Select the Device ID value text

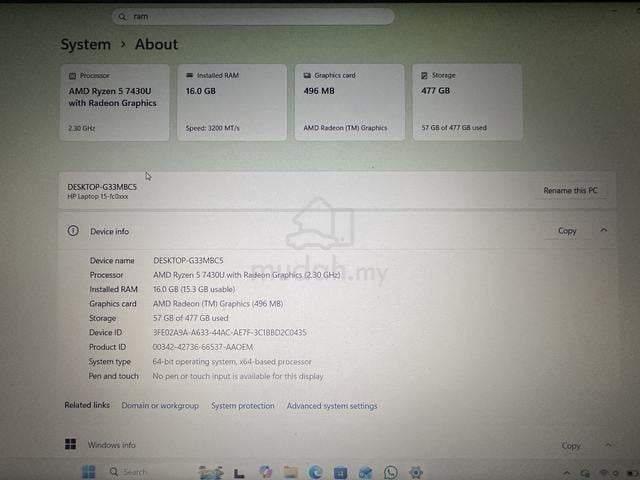(x=229, y=333)
